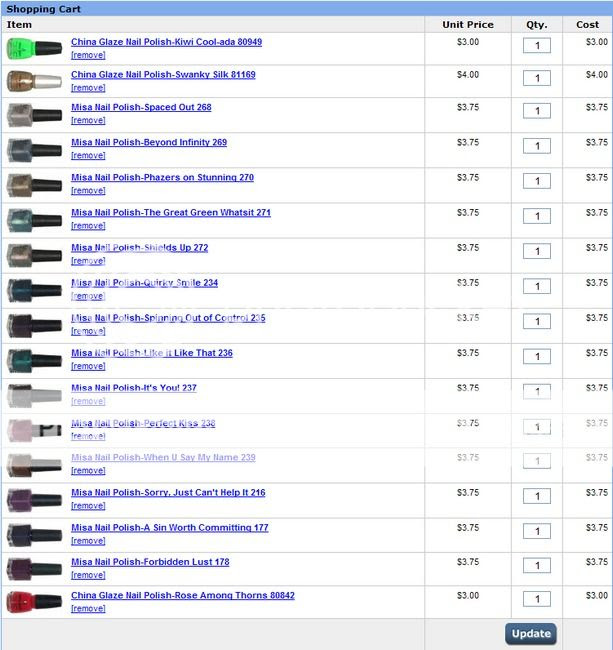
Task: Click the Sorry, Just Can't Help It thumbnail
Action: [x=34, y=500]
